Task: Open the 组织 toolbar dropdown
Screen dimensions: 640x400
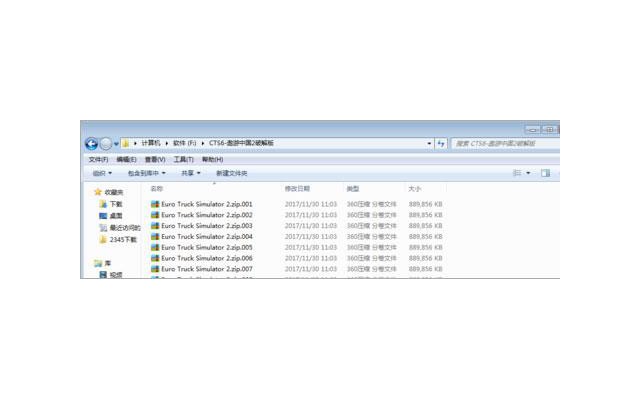Action: pos(102,173)
